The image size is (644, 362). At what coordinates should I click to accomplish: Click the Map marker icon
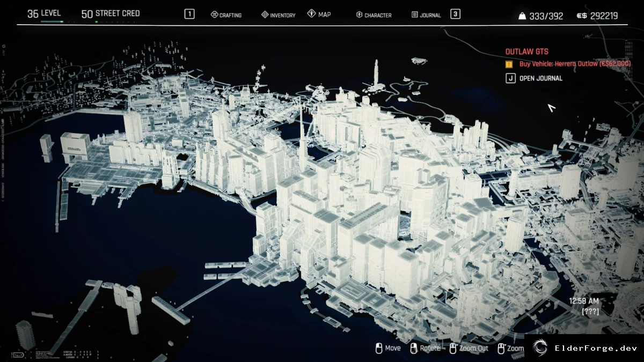coord(311,14)
